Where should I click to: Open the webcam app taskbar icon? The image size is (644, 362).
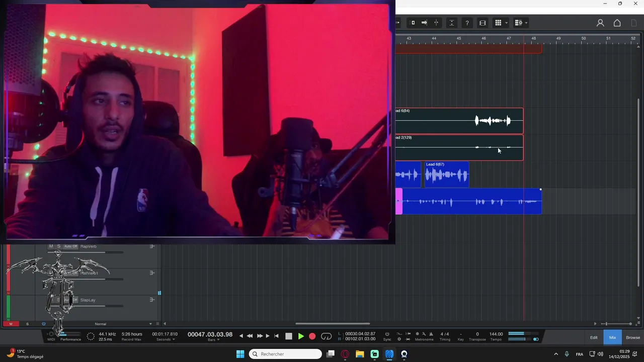coord(404,354)
